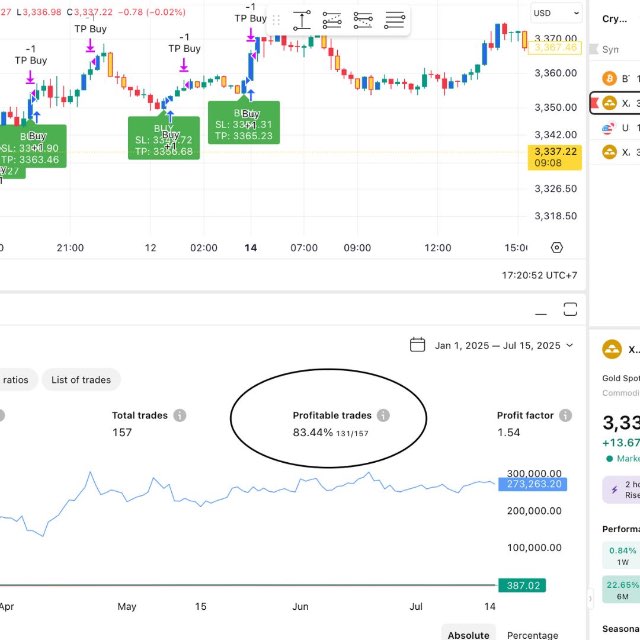Select the price range tool with the vertical arrow
This screenshot has width=640, height=640.
(x=302, y=20)
